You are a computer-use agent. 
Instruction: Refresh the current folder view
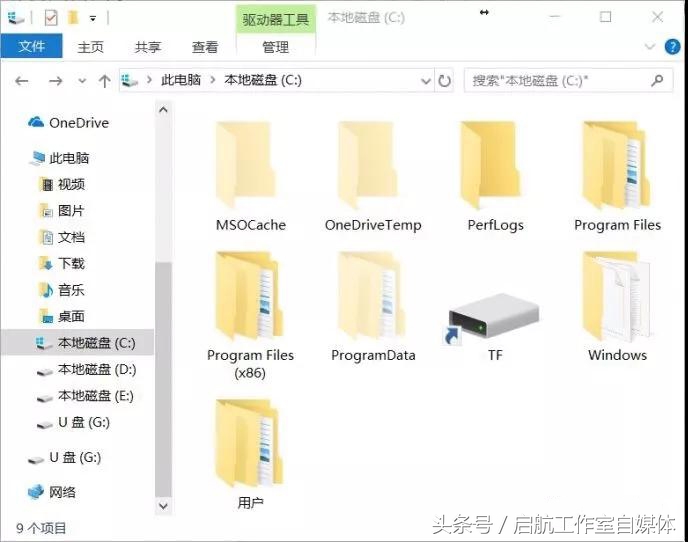tap(444, 81)
